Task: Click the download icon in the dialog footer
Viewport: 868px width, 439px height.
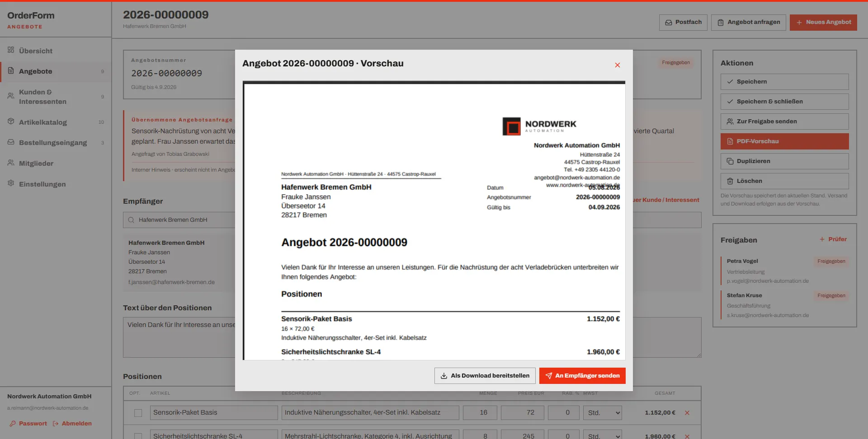Action: (444, 376)
